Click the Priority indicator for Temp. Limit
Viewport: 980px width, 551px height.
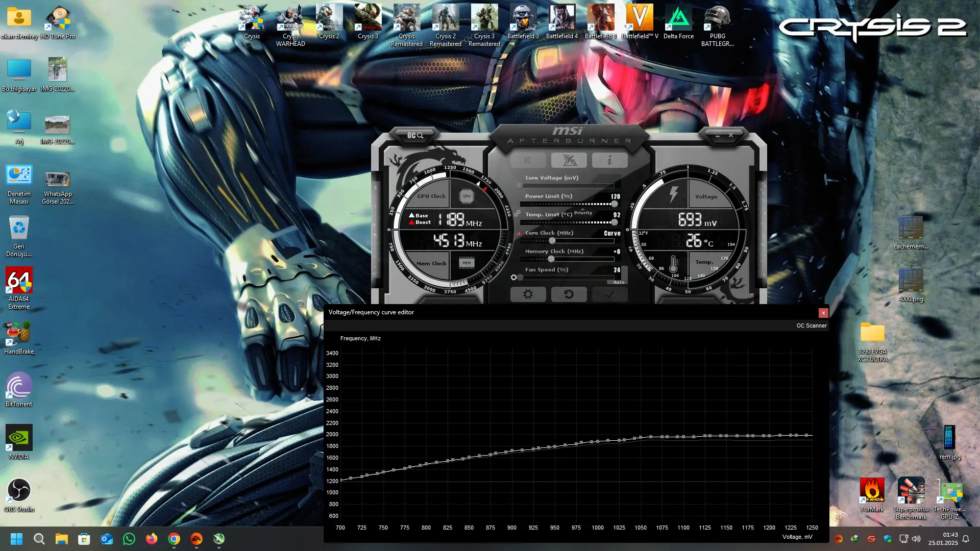point(583,213)
